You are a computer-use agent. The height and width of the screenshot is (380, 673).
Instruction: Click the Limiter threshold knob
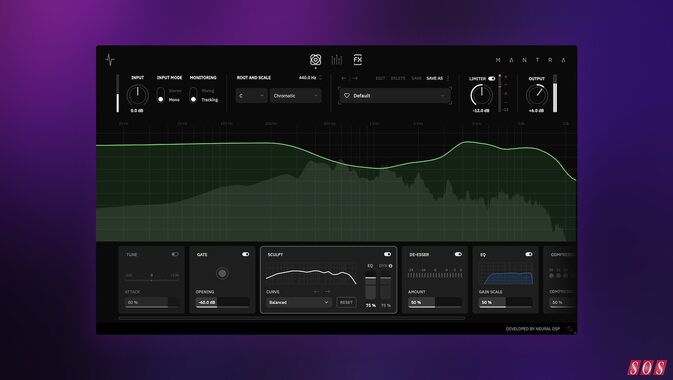(x=482, y=95)
